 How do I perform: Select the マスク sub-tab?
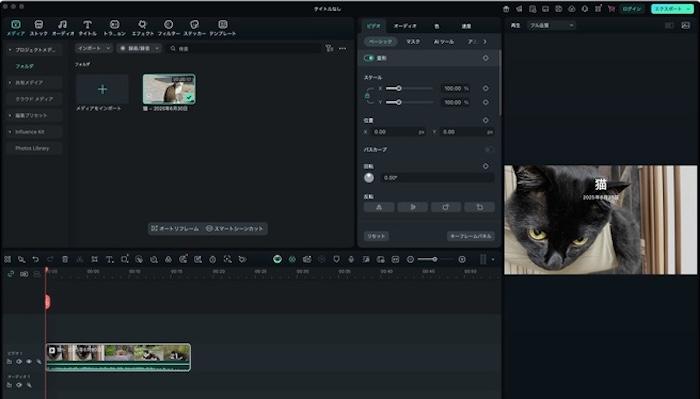[x=413, y=42]
